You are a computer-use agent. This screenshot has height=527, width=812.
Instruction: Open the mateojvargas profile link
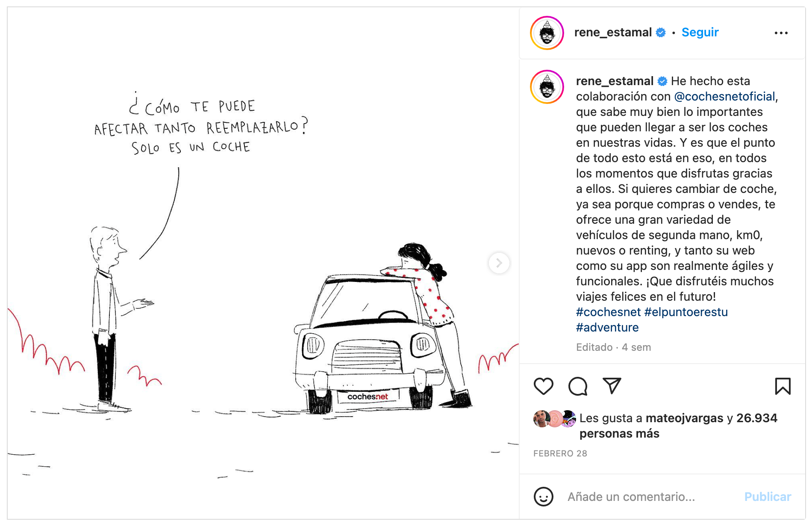(684, 418)
